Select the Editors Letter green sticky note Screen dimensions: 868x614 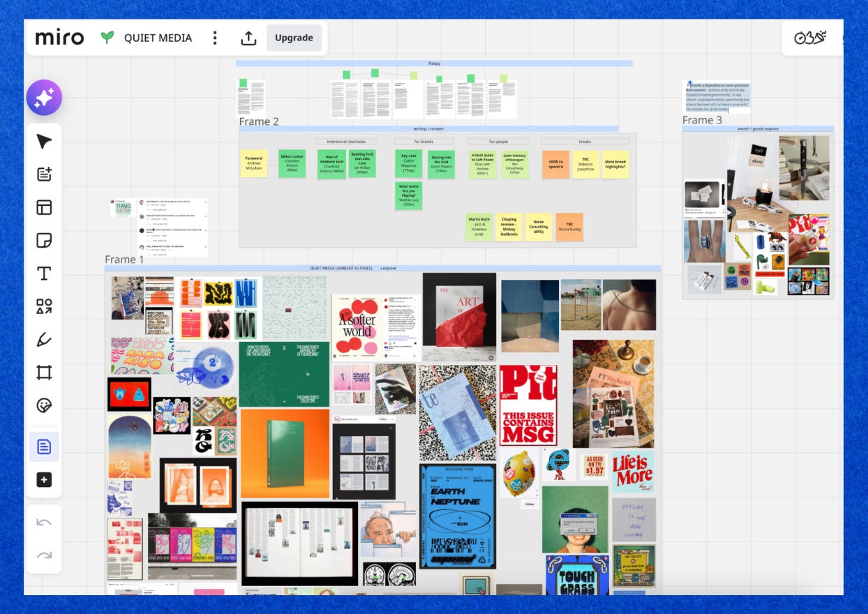coord(292,163)
